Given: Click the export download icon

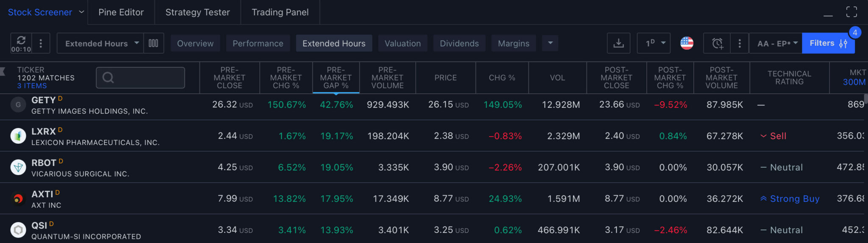Looking at the screenshot, I should [618, 43].
